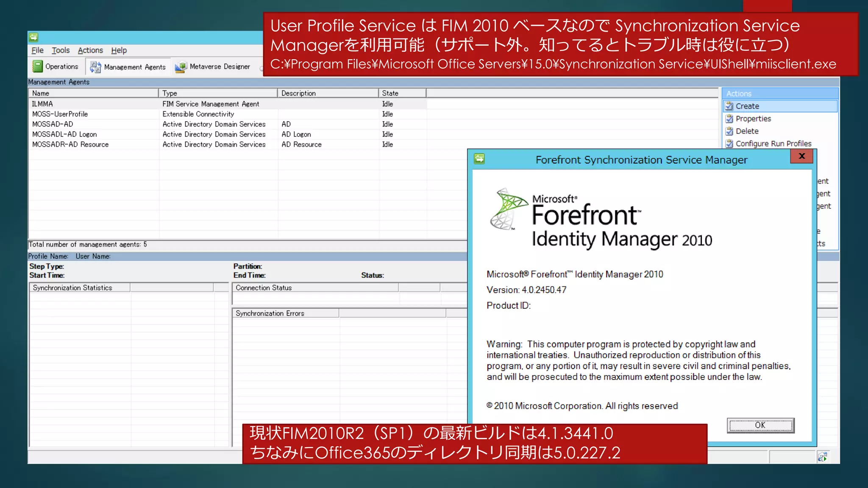The width and height of the screenshot is (868, 488).
Task: Select the Management Agents toolbar button
Action: (128, 67)
